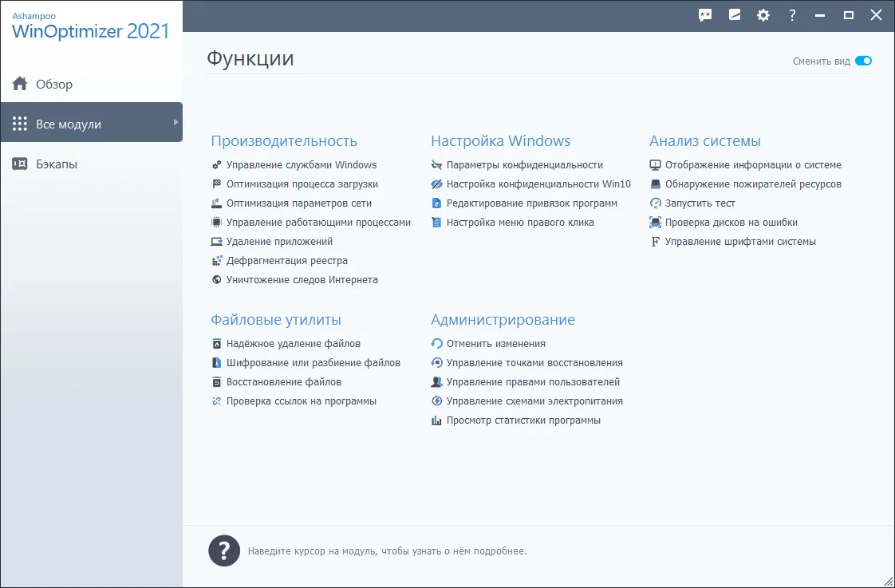
Task: Click the program statistics bar chart icon
Action: [x=436, y=420]
